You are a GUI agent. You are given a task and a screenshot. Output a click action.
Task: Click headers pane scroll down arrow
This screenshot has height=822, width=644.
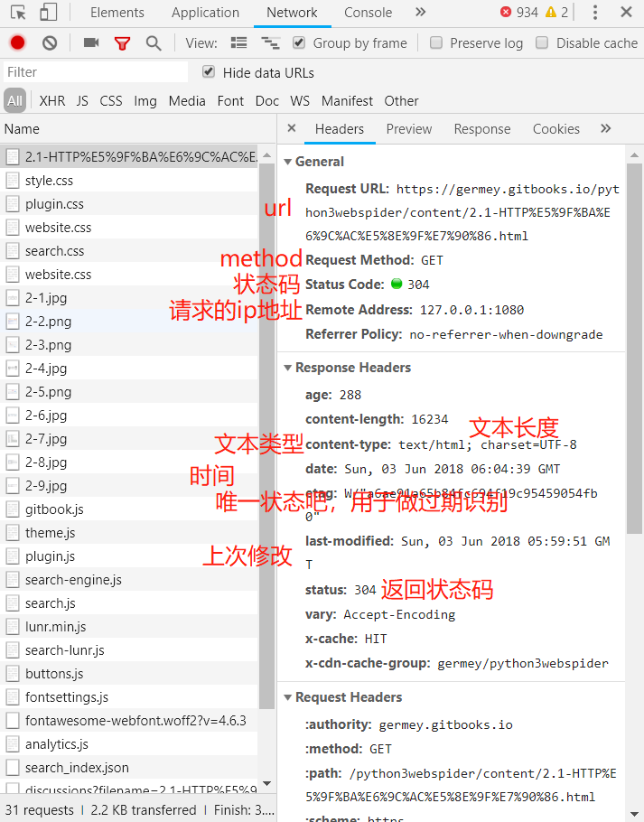(635, 814)
